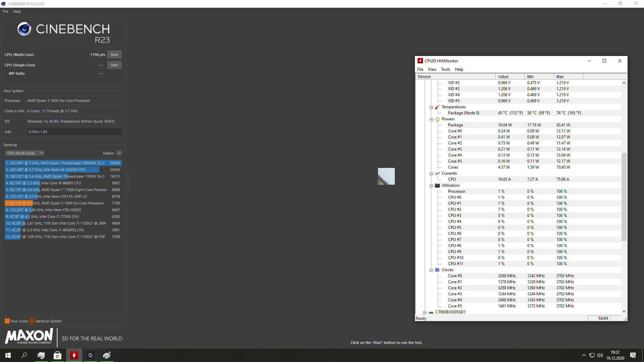The image size is (644, 362).
Task: Collapse the Temperatures tree node
Action: coord(431,107)
